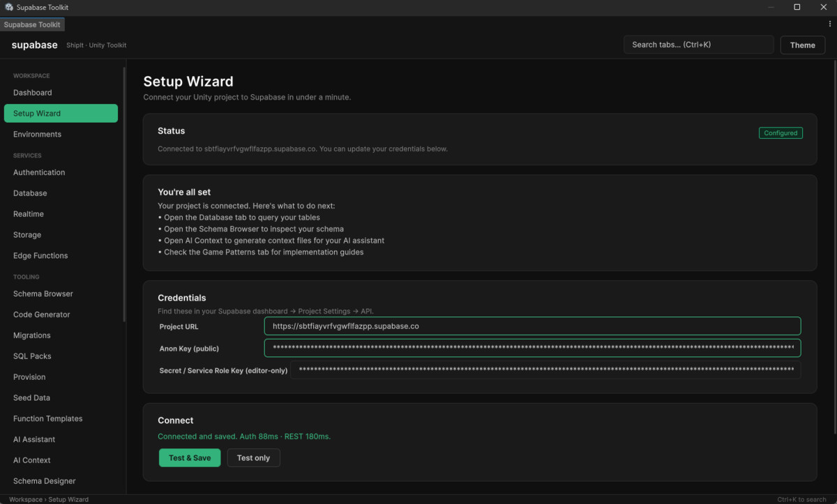Click the 'Ctrl+K to search' status hint
The width and height of the screenshot is (837, 504).
[801, 499]
